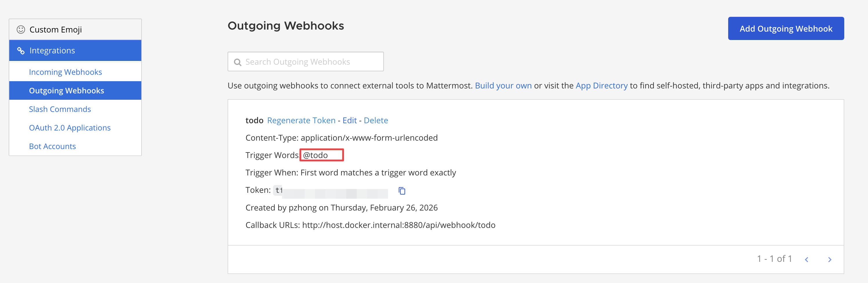Select Outgoing Webhooks sidebar item
Viewport: 868px width, 283px height.
[66, 91]
